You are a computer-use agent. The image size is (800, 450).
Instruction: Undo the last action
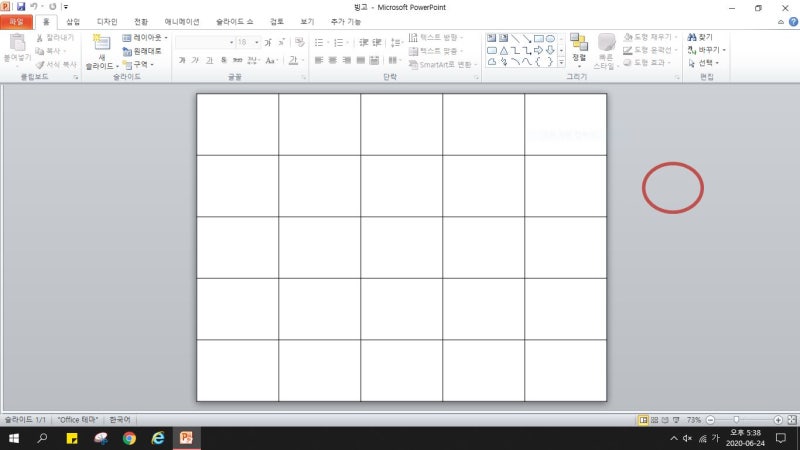(34, 7)
